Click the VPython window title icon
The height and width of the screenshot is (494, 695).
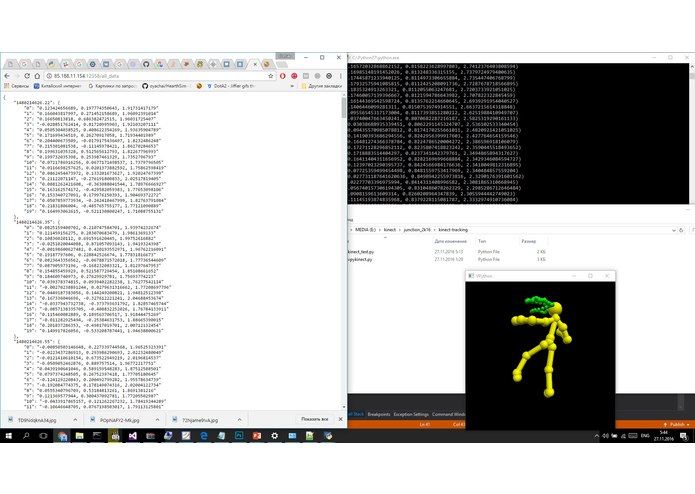471,276
